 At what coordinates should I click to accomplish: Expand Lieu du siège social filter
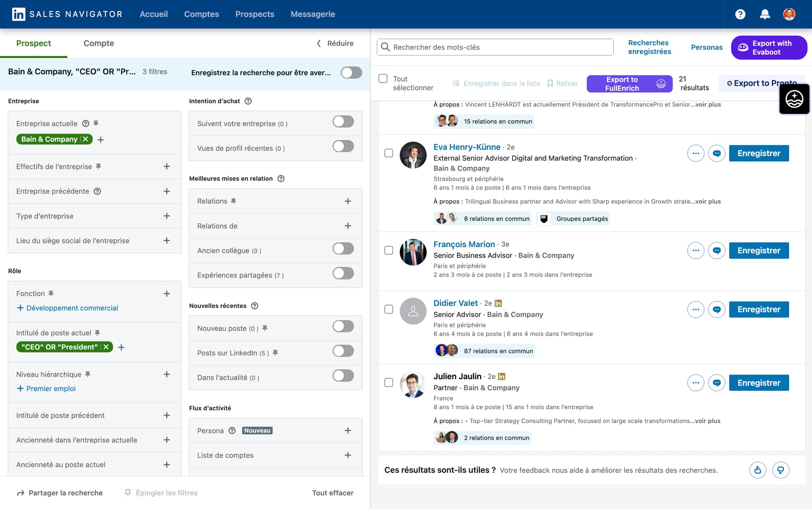tap(167, 240)
